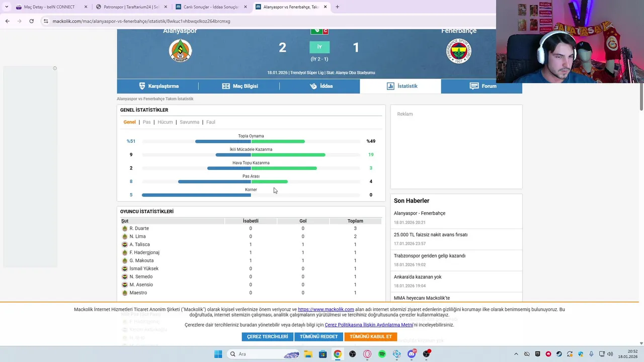This screenshot has width=644, height=362.
Task: Open Alanyaspor - Fenerbahçe news item
Action: coord(420,213)
